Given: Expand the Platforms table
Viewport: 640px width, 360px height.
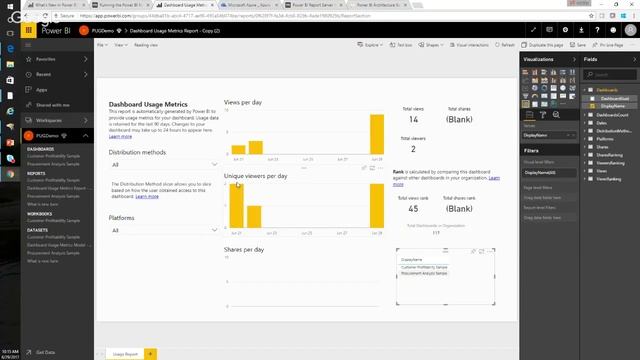Looking at the screenshot, I should (585, 139).
